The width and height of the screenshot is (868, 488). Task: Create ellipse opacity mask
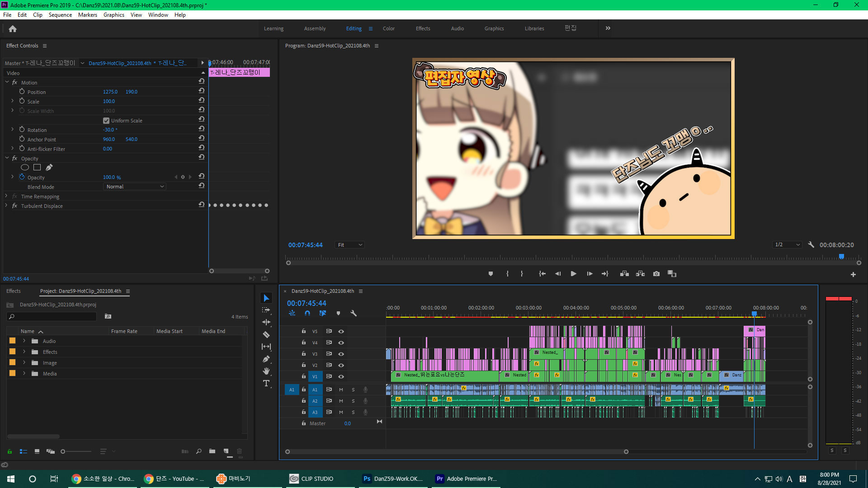pos(25,168)
